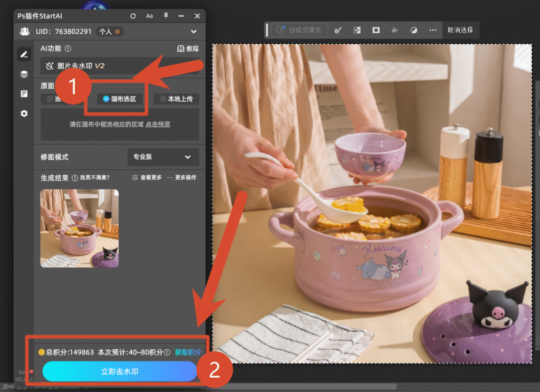Open the notes record sidebar icon
Viewport: 540px width, 392px height.
[x=24, y=94]
